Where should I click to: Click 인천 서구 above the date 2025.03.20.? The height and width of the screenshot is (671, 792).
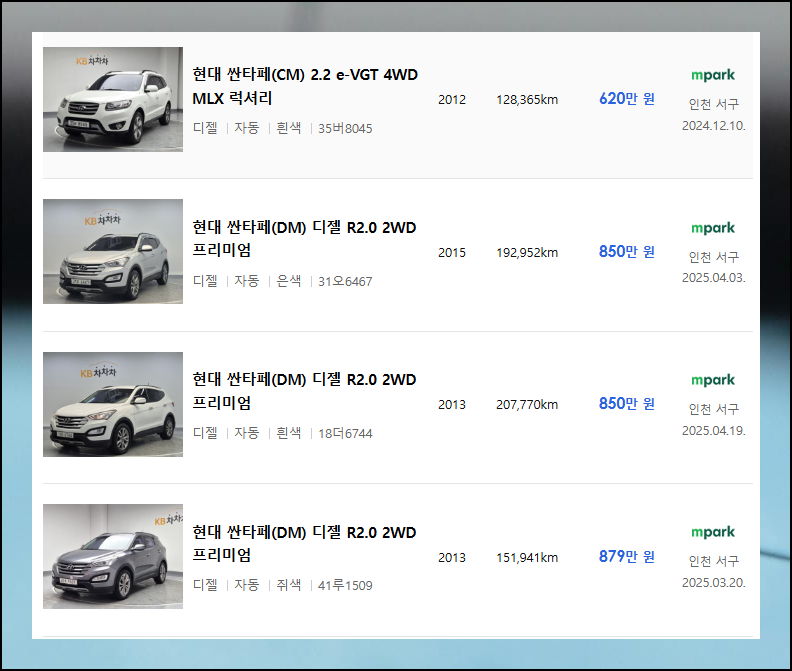click(714, 561)
